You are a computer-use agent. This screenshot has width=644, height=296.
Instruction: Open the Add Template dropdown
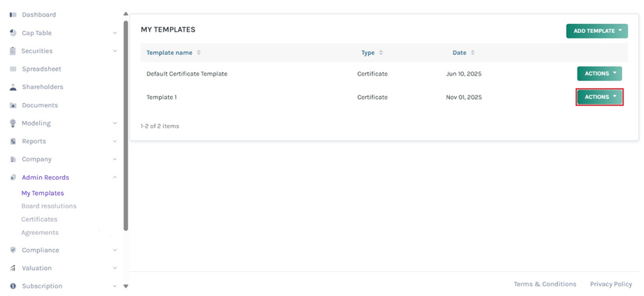tap(596, 31)
